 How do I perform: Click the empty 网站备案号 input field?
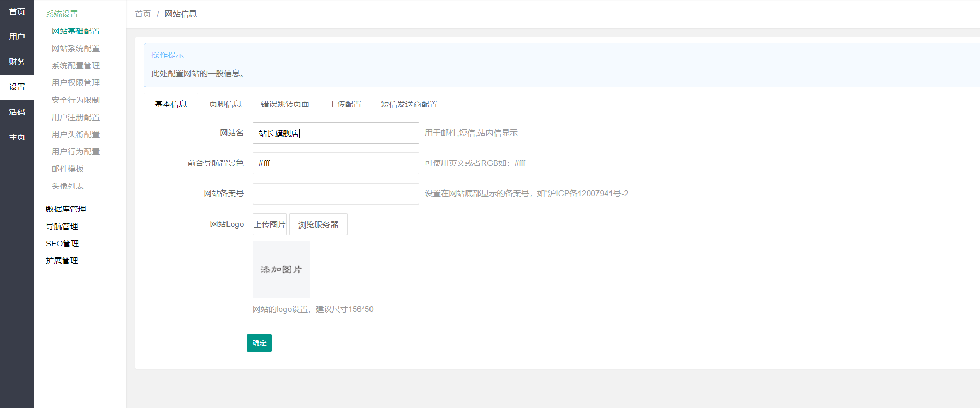tap(335, 194)
